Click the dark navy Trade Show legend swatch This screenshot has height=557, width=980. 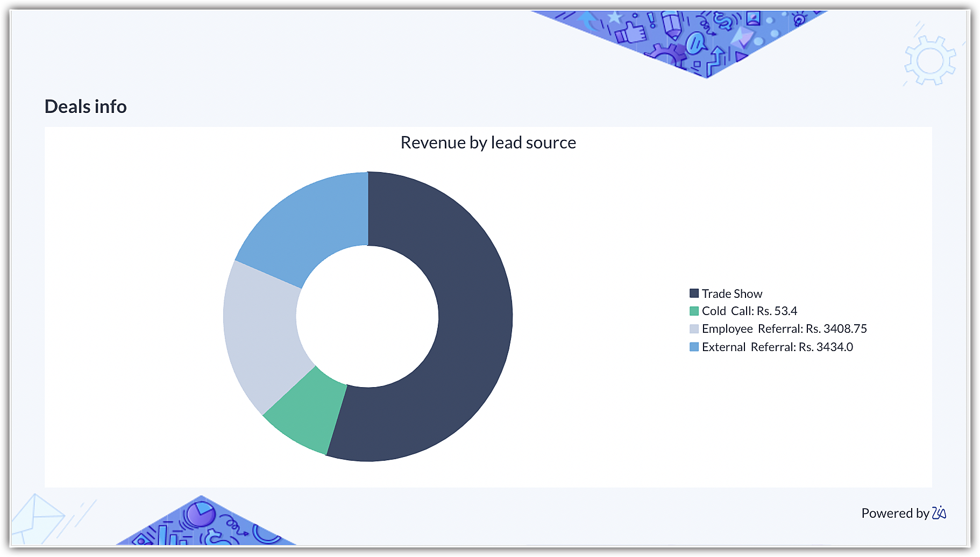[694, 294]
